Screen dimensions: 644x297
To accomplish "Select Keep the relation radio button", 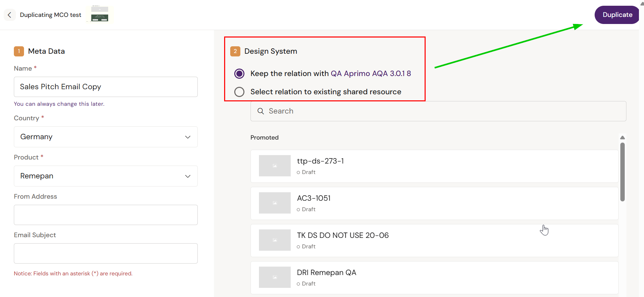I will [x=239, y=74].
